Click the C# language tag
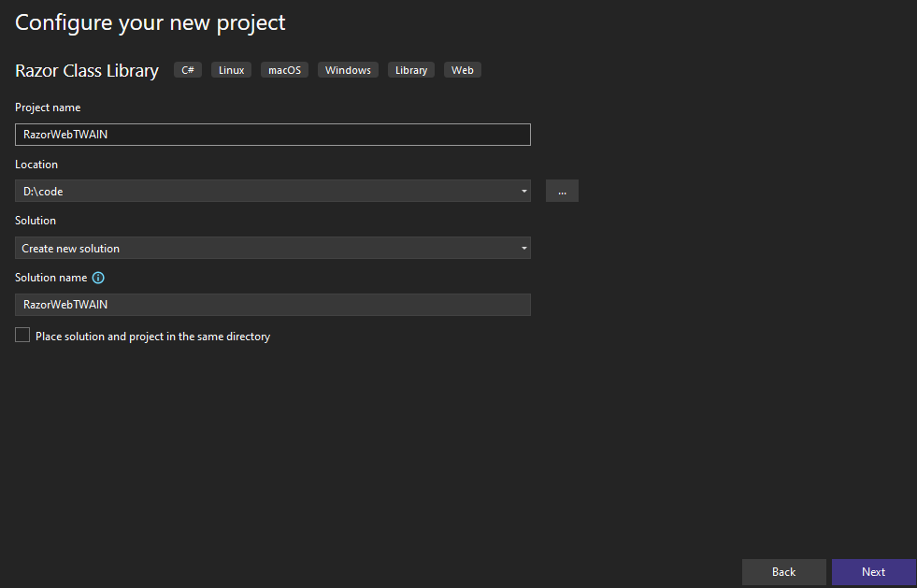 (x=188, y=70)
